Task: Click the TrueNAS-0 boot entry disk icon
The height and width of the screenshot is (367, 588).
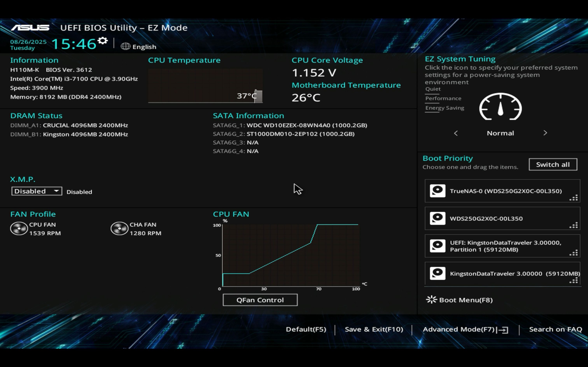Action: [x=437, y=191]
